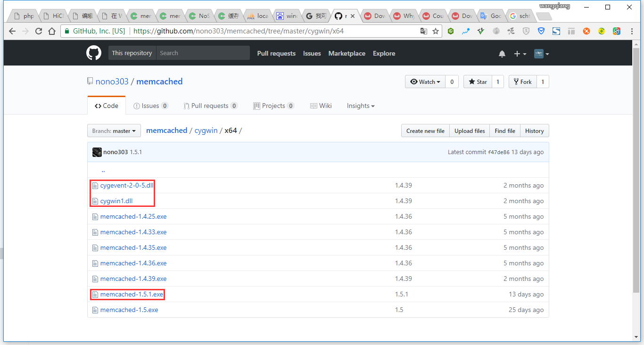The height and width of the screenshot is (345, 644).
Task: Reload the current page
Action: point(39,31)
